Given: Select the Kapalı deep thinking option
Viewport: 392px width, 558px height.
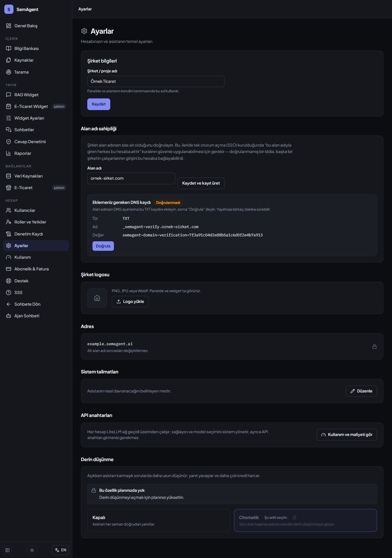Looking at the screenshot, I should pyautogui.click(x=159, y=520).
